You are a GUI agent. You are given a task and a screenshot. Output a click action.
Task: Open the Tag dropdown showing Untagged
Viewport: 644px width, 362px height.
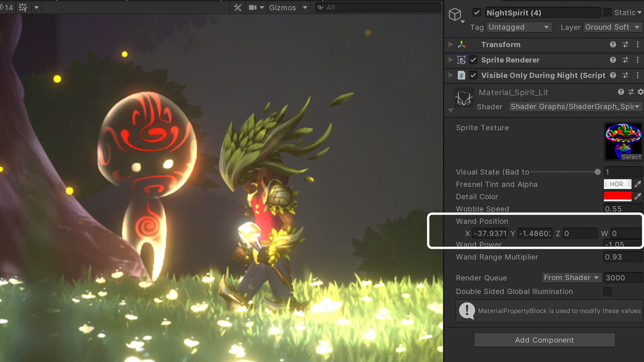coord(518,27)
